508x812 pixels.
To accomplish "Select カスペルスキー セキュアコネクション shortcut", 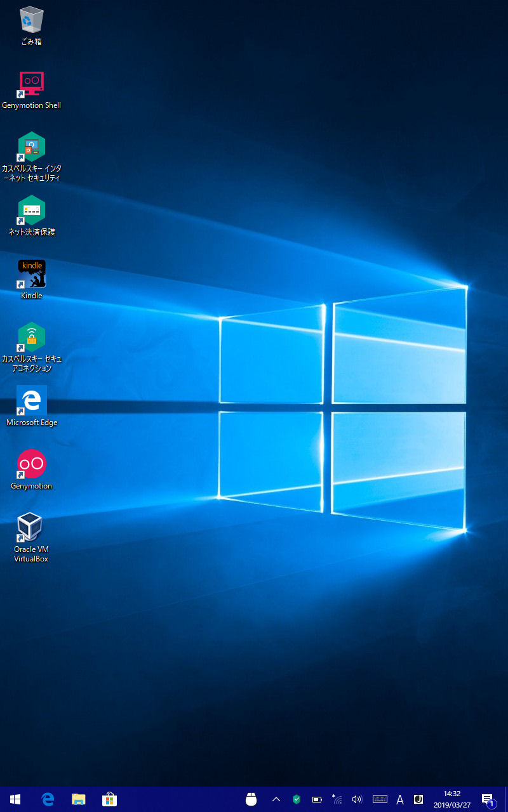I will tap(32, 348).
